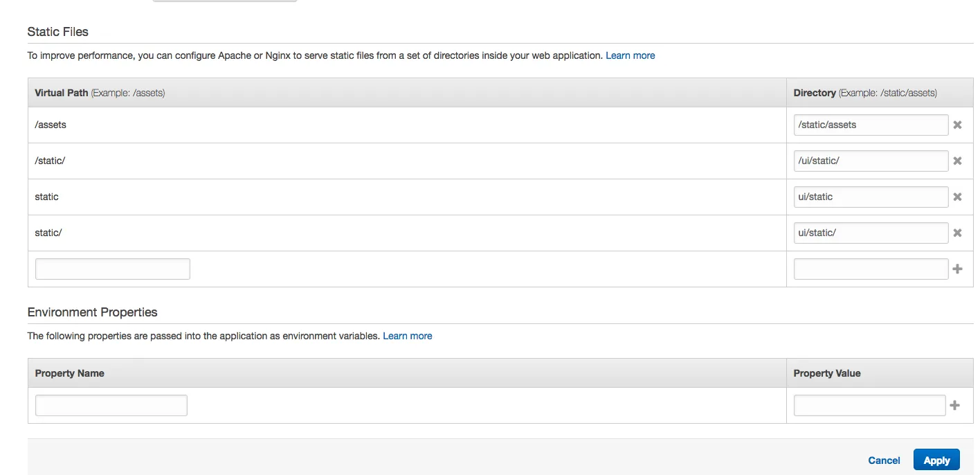The image size is (980, 475).
Task: Edit the /static/assets directory field
Action: coord(870,125)
